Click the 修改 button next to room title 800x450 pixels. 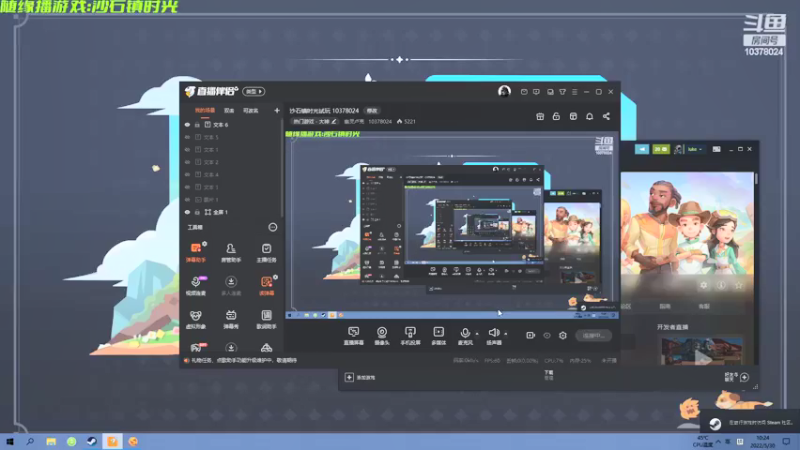(x=372, y=111)
